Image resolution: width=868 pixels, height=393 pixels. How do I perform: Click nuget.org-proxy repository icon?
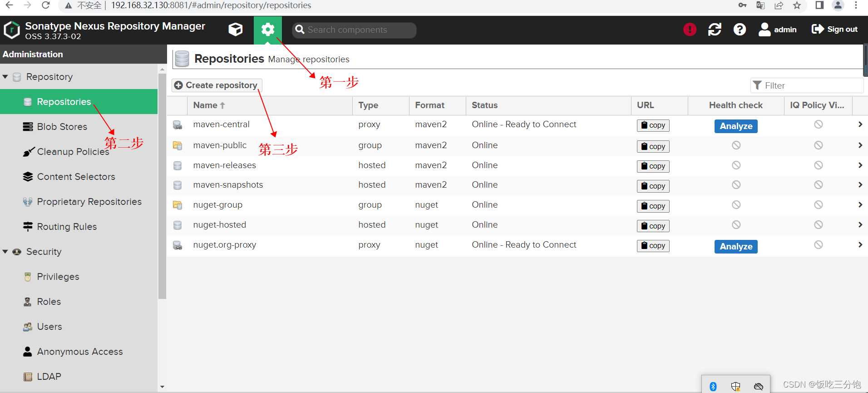[x=178, y=245]
